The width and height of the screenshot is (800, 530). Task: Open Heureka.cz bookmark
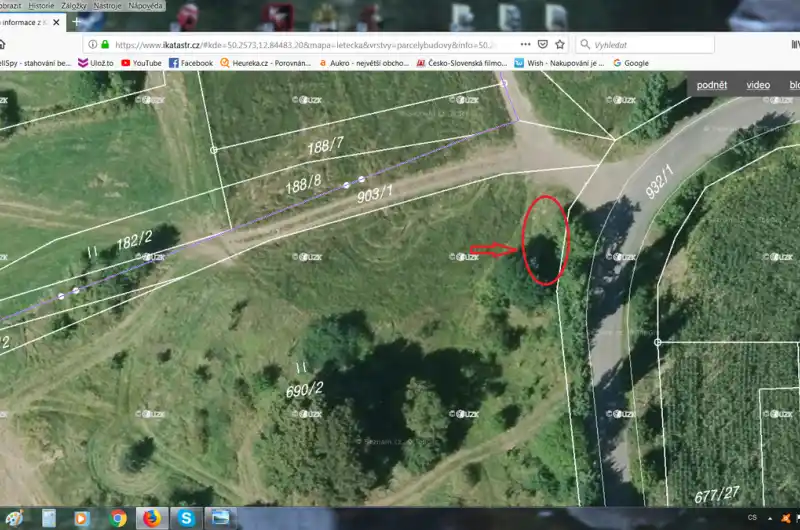[x=265, y=63]
